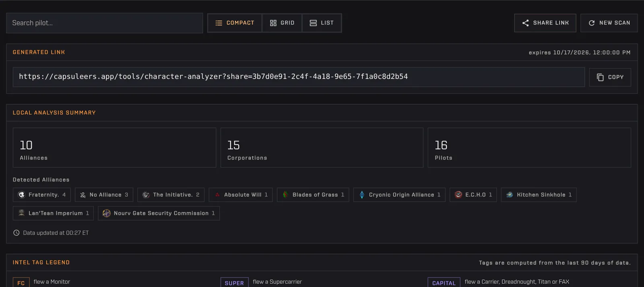Click the 'Local Analysis Summary' heading
This screenshot has width=644, height=287.
tap(54, 113)
